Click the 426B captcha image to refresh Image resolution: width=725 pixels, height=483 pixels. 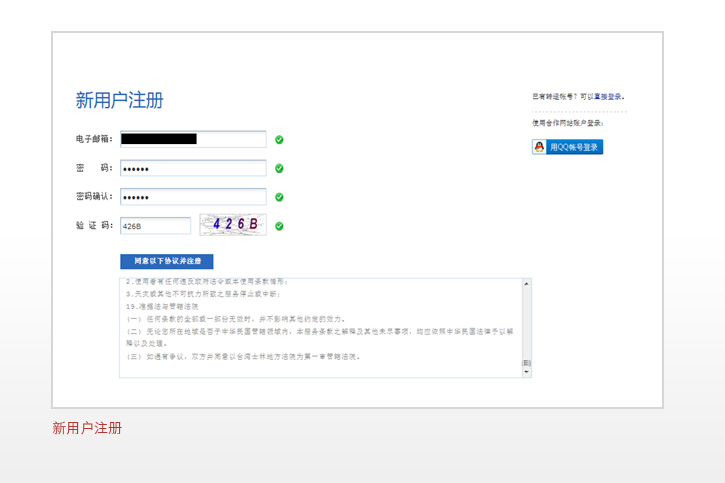(233, 225)
